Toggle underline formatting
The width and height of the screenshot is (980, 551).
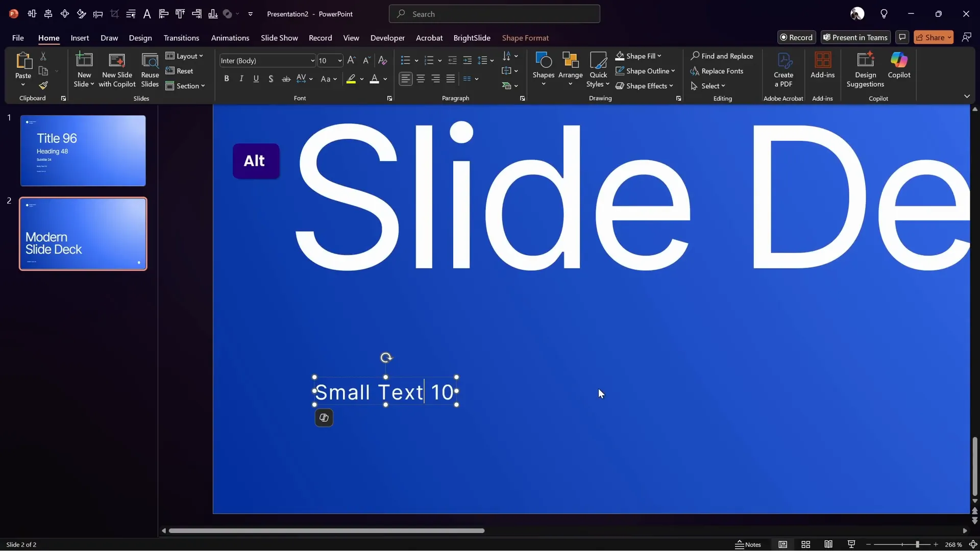click(256, 79)
